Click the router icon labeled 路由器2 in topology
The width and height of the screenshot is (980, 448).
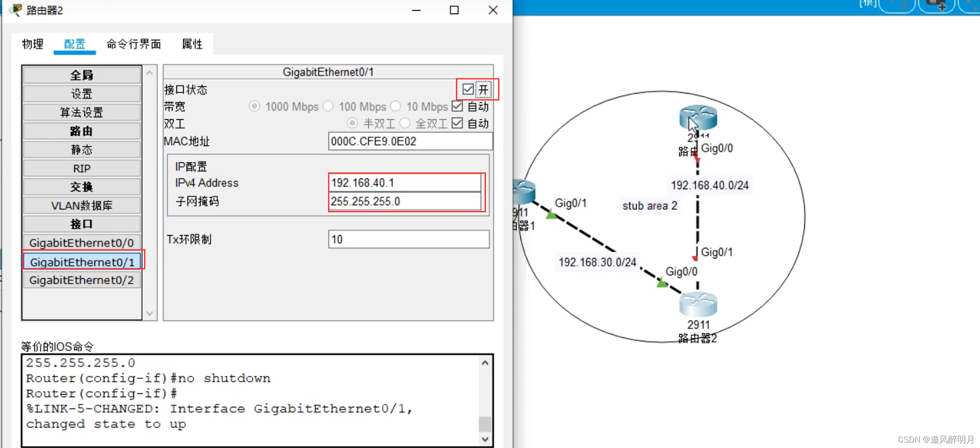698,305
